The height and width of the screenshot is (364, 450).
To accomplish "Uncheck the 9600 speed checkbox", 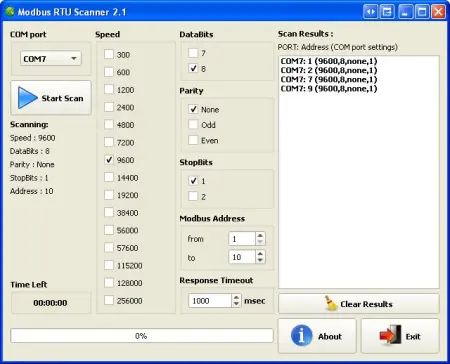I will click(x=109, y=160).
